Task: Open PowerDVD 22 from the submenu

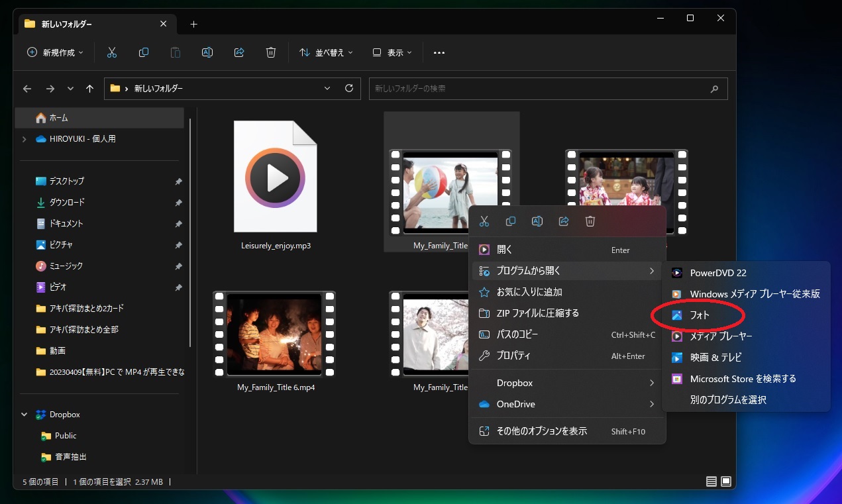Action: coord(718,273)
